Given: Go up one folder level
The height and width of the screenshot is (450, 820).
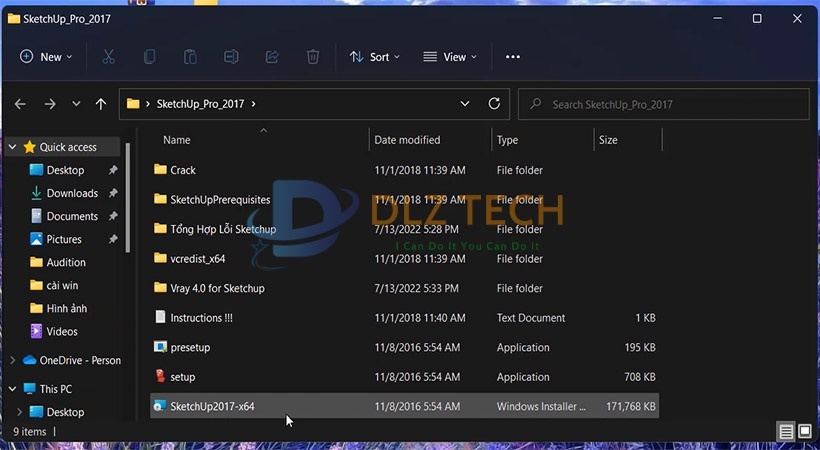Looking at the screenshot, I should (x=100, y=104).
